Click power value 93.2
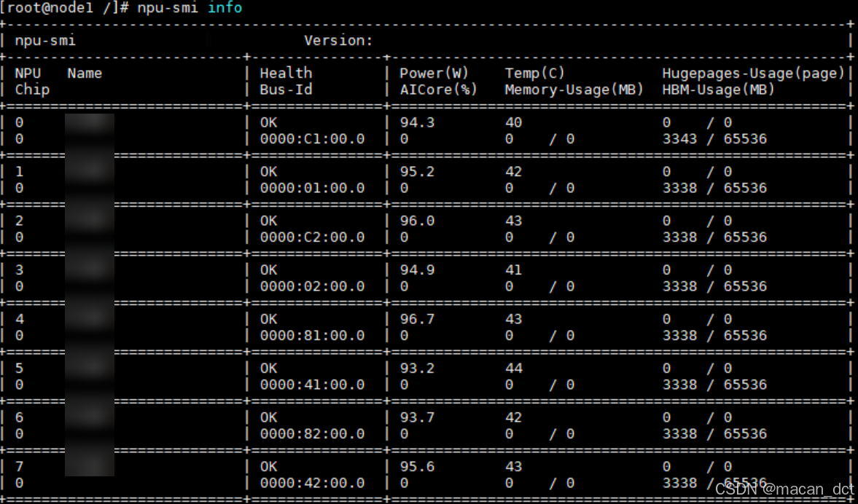 pyautogui.click(x=417, y=369)
